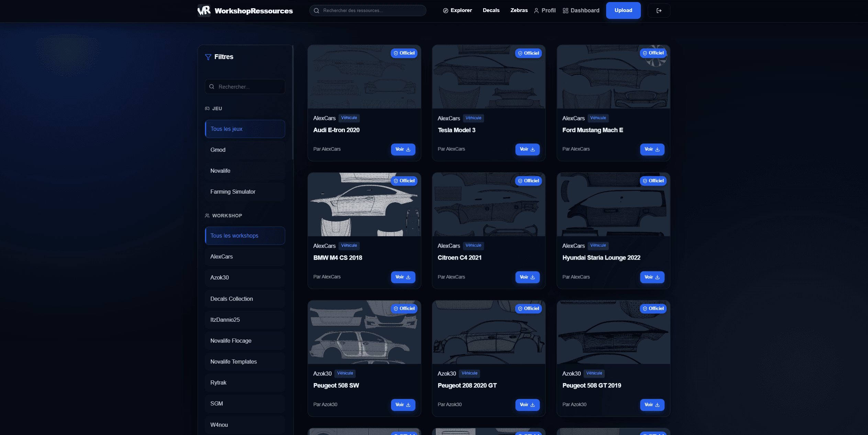Screen dimensions: 868x435
Task: Click the Officiel badge on Peugeot 208 2020 GT
Action: pos(528,309)
